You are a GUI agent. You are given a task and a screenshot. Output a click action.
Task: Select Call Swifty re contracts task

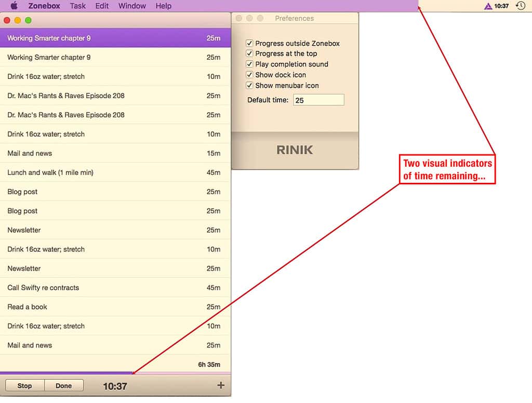(115, 288)
